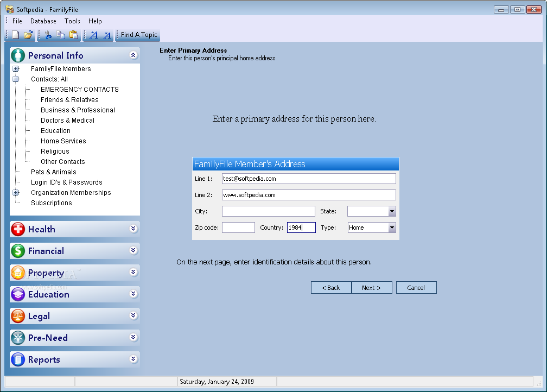Open the Tools menu
547x392 pixels.
pos(72,21)
